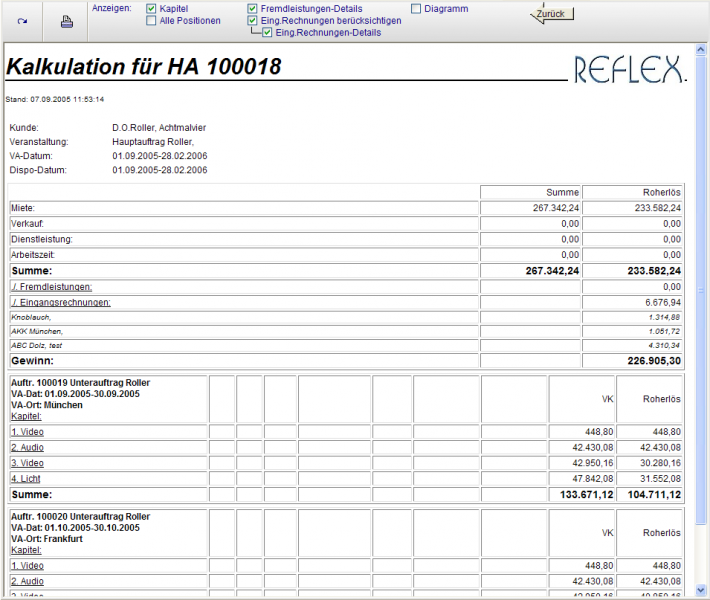
Task: Select Miete Summe value 267.342,24
Action: pos(556,208)
